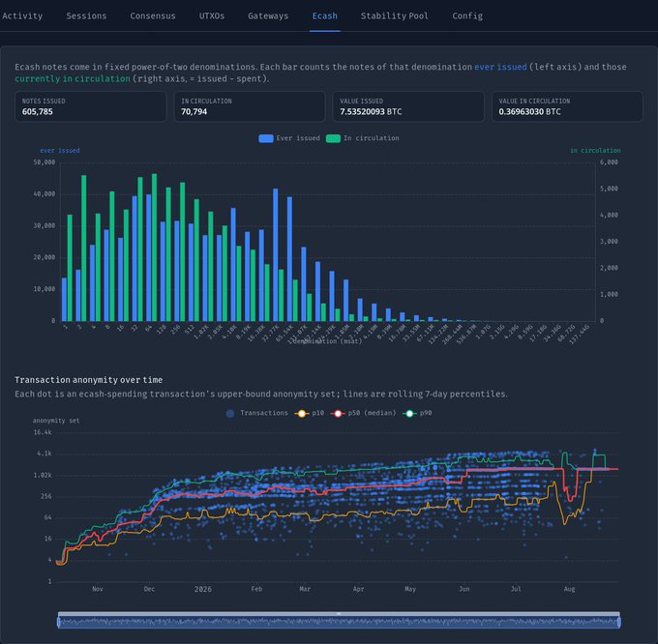The image size is (658, 644).
Task: Click the Jun label on time axis
Action: tap(464, 589)
